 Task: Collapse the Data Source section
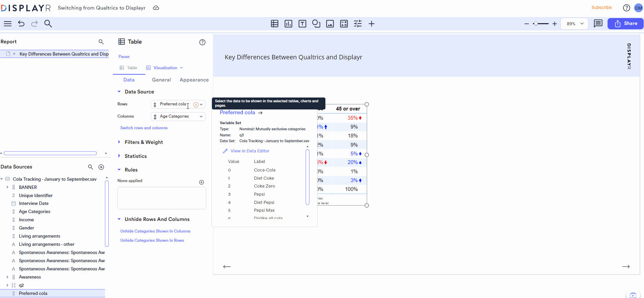(x=119, y=92)
